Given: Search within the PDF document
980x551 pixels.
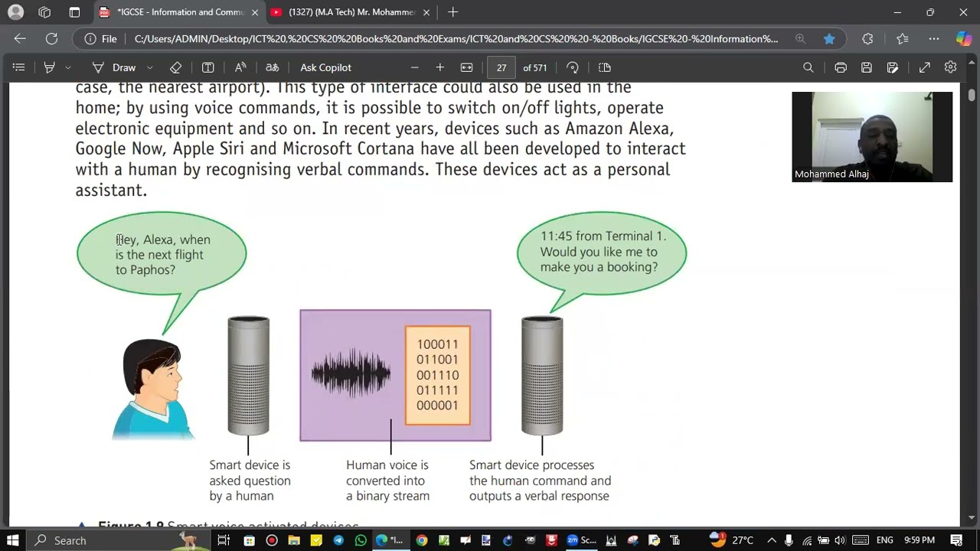Looking at the screenshot, I should (808, 67).
